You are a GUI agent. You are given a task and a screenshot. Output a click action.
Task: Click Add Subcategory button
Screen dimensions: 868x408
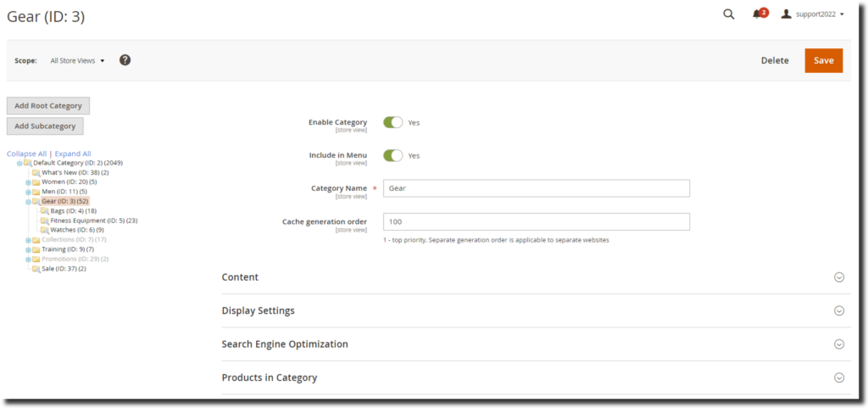click(x=45, y=126)
